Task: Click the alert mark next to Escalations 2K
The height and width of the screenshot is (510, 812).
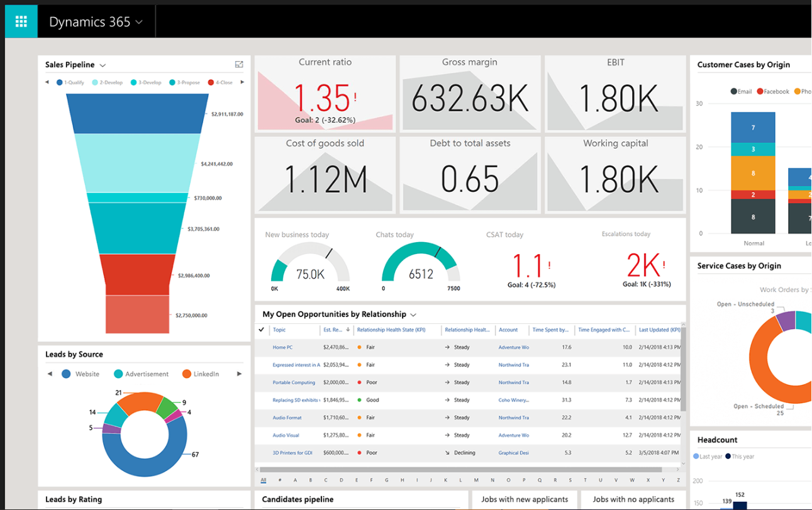Action: (664, 265)
